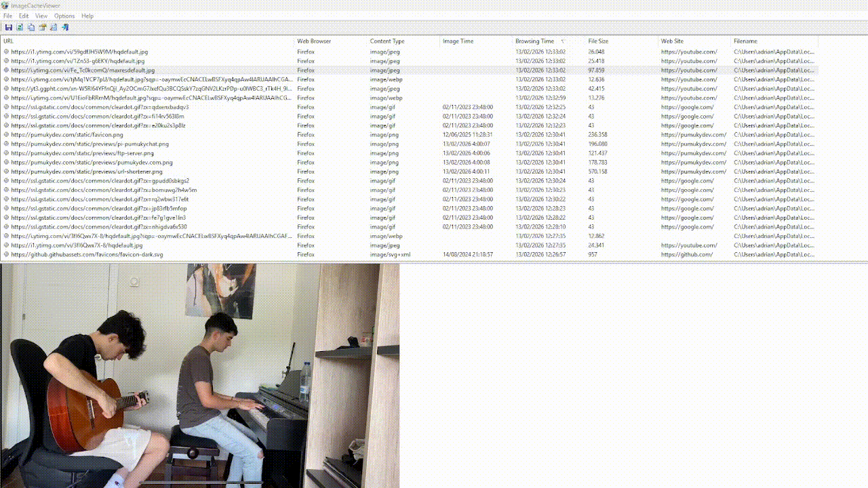The width and height of the screenshot is (868, 488).
Task: Sort list by Content Type column header
Action: (387, 41)
